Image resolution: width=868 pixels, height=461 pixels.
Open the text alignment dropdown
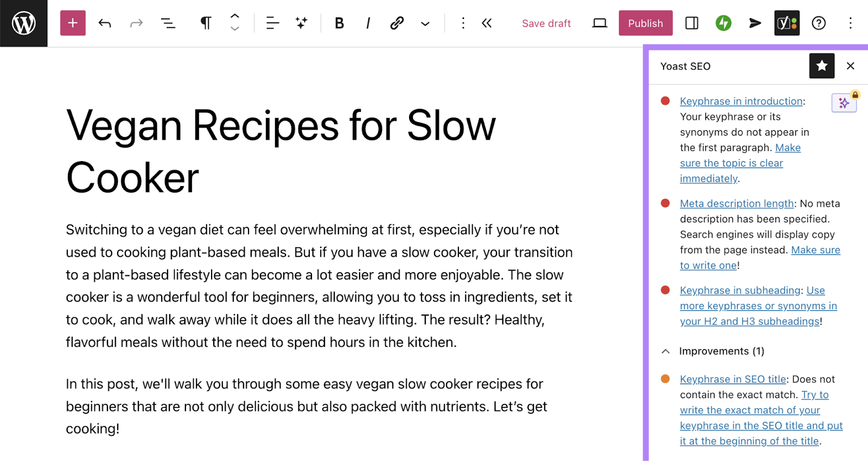coord(272,23)
